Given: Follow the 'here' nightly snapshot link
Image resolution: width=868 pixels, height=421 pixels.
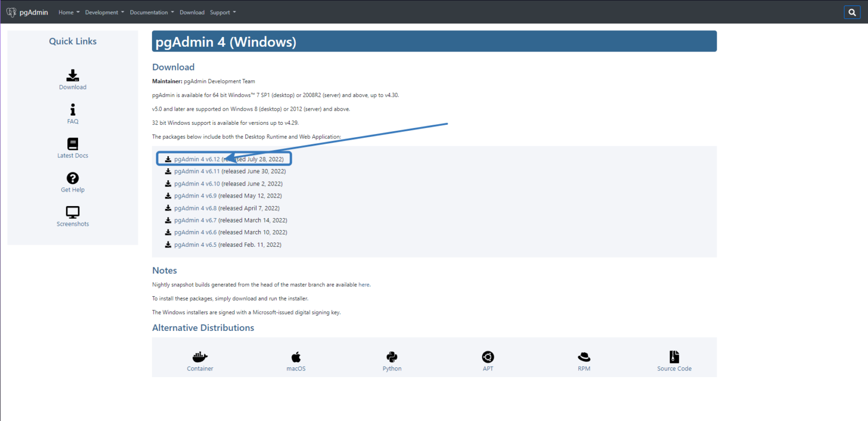Looking at the screenshot, I should click(363, 285).
